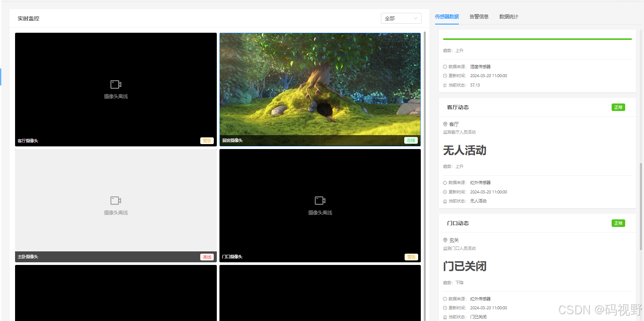Click 监测客厅人员活动 description text

(x=459, y=132)
